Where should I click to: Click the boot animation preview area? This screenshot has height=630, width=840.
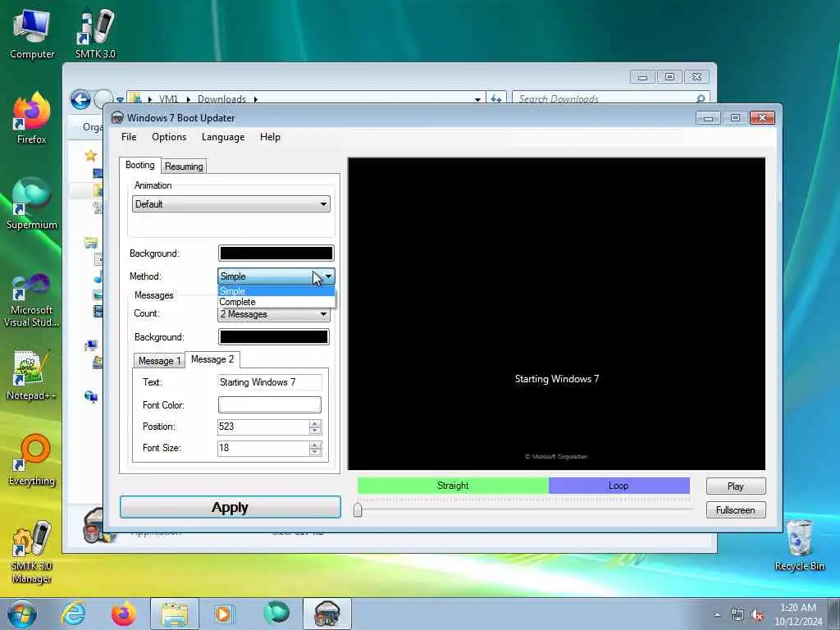click(556, 314)
